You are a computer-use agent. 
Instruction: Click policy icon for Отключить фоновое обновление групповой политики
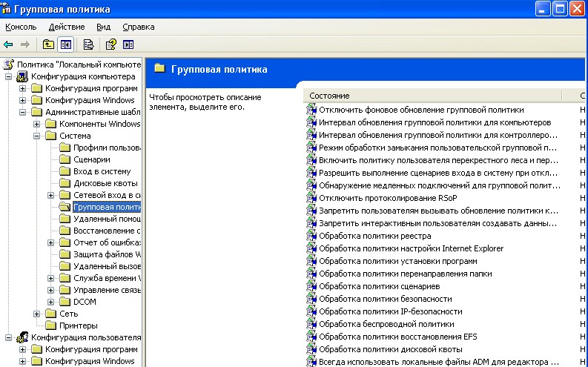[311, 110]
